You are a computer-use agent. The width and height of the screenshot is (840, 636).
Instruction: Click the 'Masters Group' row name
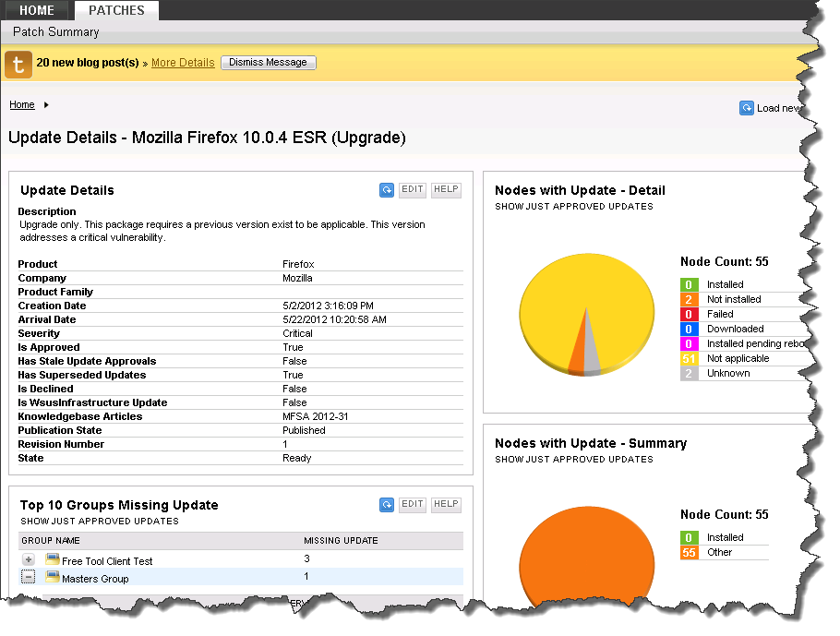(x=95, y=579)
